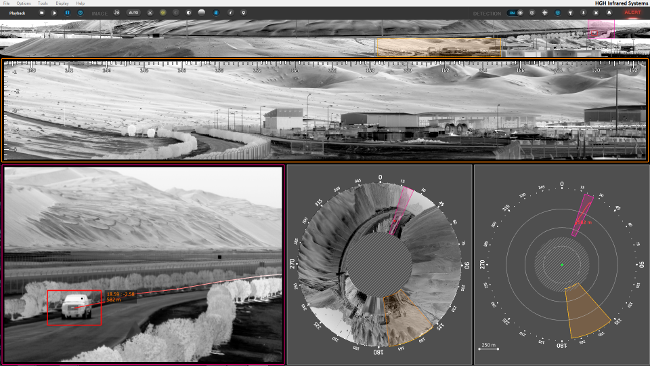Open the File menu
This screenshot has width=650, height=366.
click(x=6, y=3)
